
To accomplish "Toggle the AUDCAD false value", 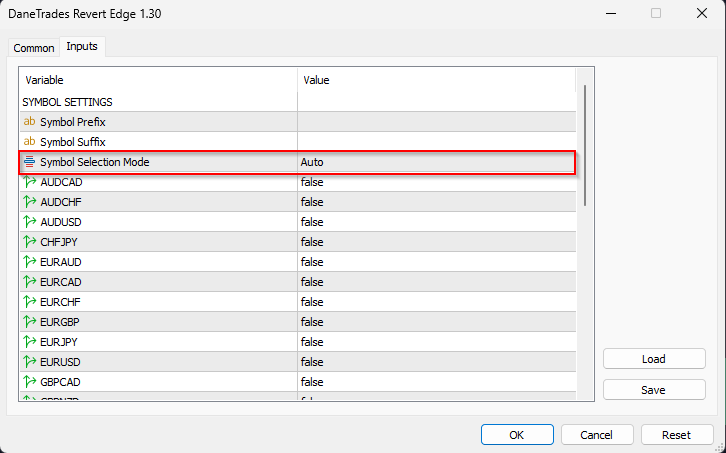I will click(437, 182).
